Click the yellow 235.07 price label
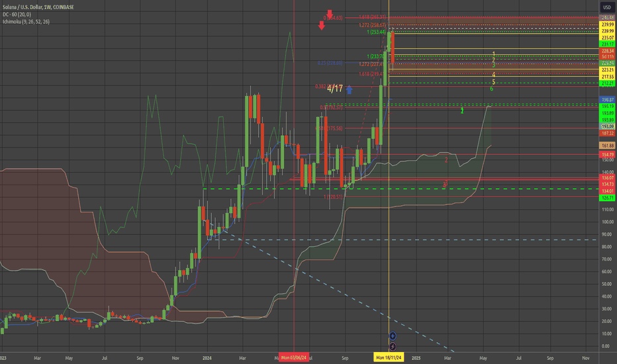Screen dimensions: 617x364 [607, 38]
